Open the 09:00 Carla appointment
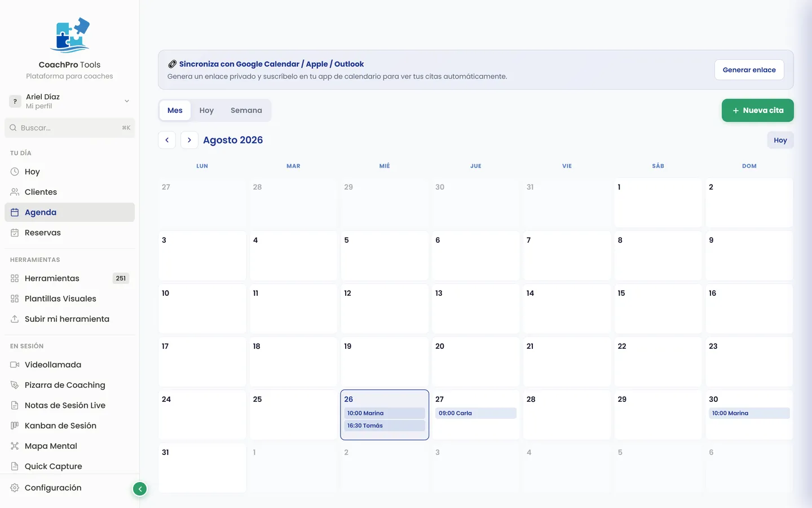This screenshot has width=812, height=508. coord(476,413)
